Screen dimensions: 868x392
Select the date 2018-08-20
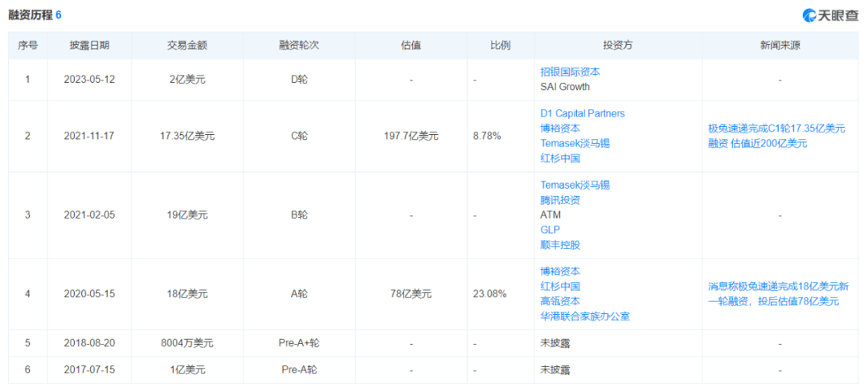tap(90, 343)
